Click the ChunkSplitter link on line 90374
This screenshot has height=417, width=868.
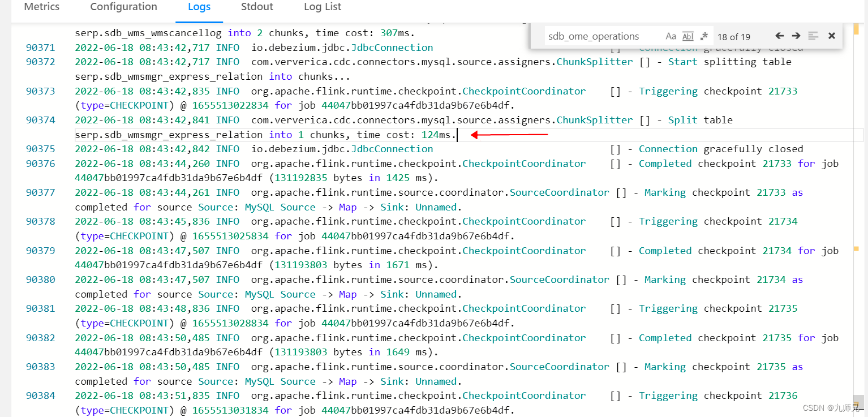pyautogui.click(x=594, y=119)
